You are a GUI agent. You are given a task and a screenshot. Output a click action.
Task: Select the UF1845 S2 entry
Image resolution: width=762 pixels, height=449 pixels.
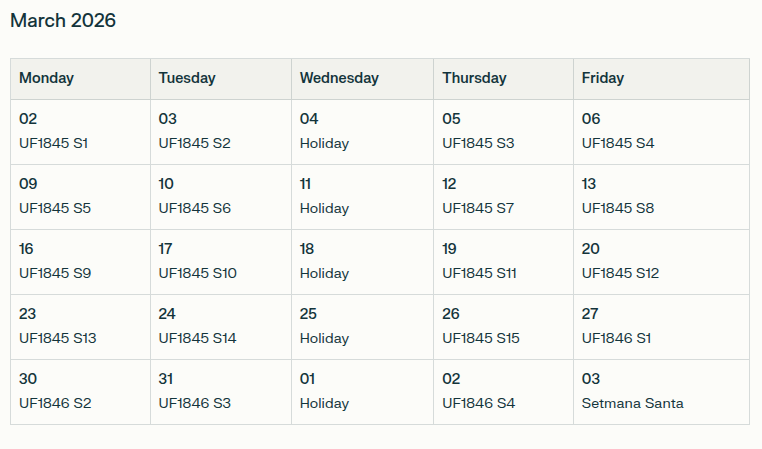click(x=194, y=143)
